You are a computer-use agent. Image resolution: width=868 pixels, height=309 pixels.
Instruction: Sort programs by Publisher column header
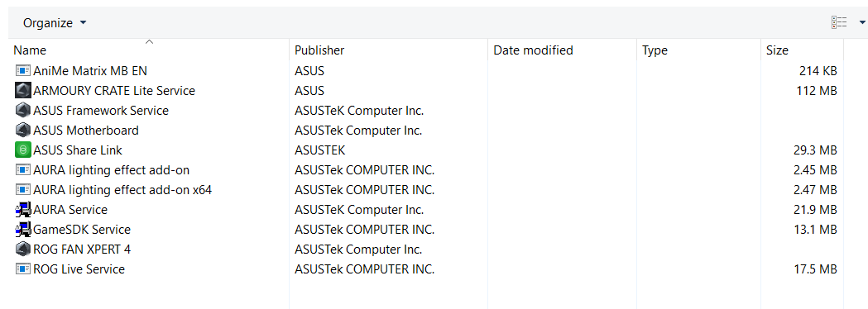coord(389,50)
